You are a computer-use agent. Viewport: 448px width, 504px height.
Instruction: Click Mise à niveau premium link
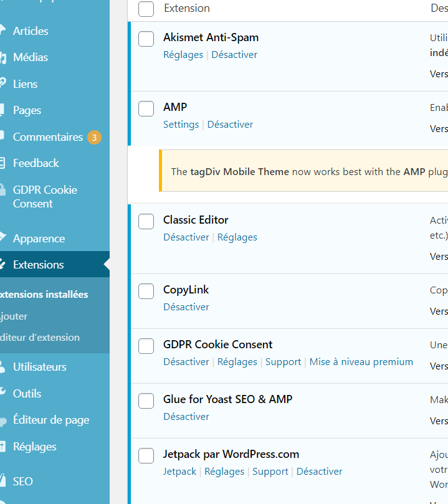361,362
